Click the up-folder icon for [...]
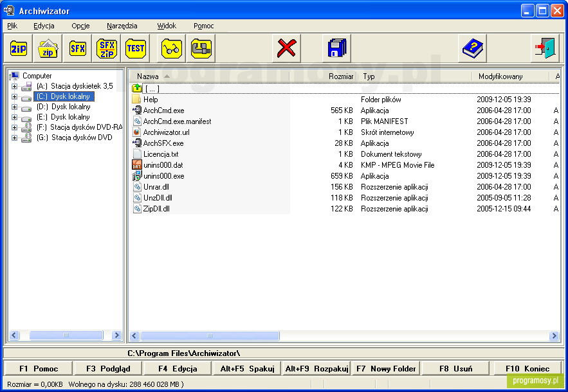 click(x=137, y=88)
